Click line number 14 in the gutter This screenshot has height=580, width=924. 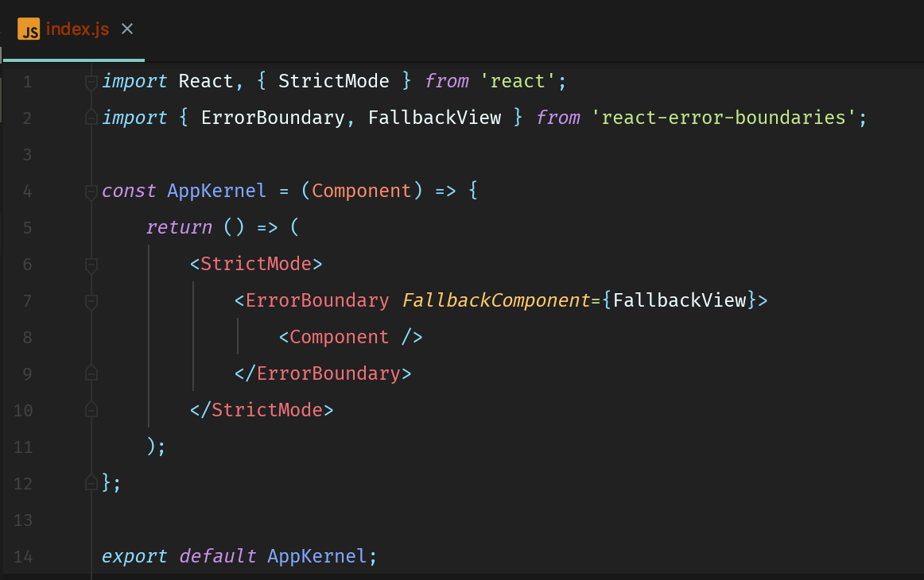coord(23,556)
